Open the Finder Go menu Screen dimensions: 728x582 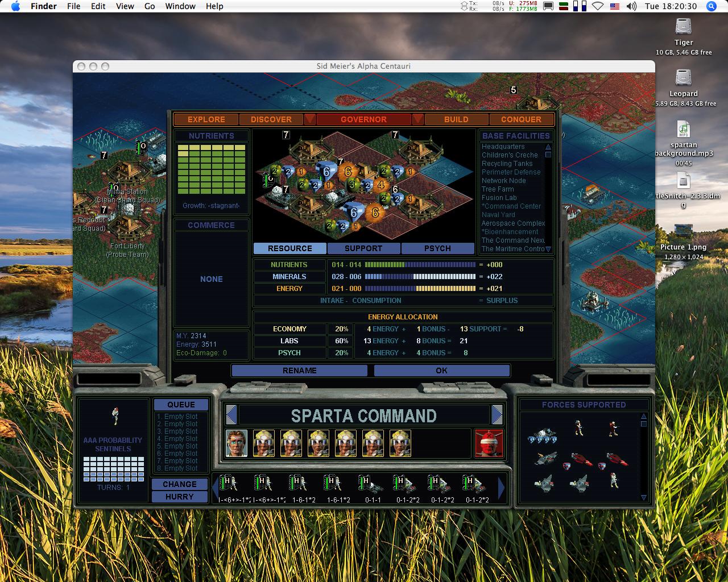150,6
